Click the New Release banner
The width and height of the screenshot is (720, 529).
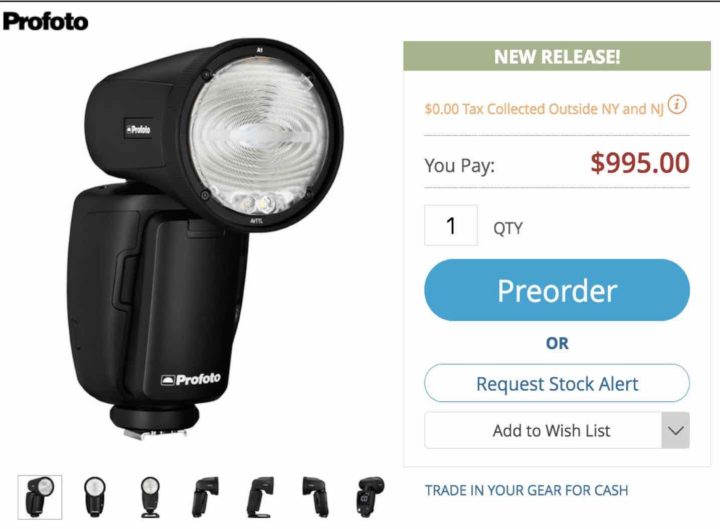557,56
